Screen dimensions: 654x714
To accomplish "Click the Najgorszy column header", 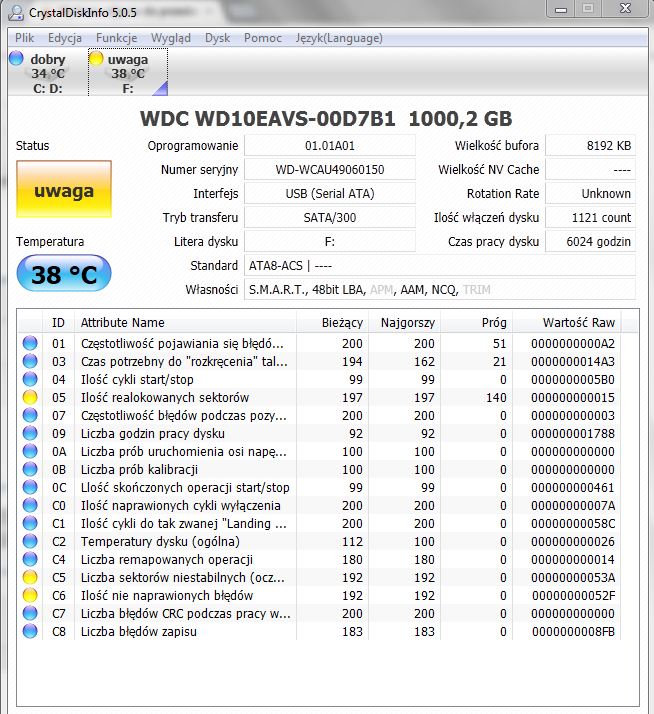I will 404,322.
